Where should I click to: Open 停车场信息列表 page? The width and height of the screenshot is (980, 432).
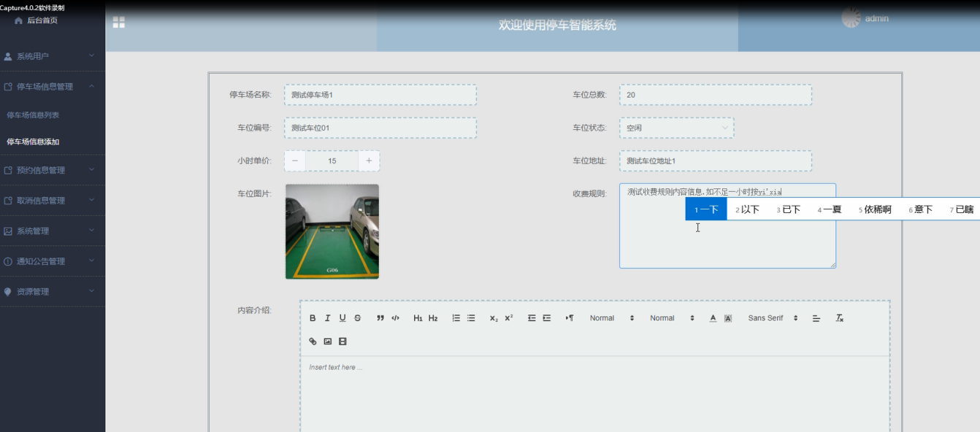pyautogui.click(x=34, y=115)
